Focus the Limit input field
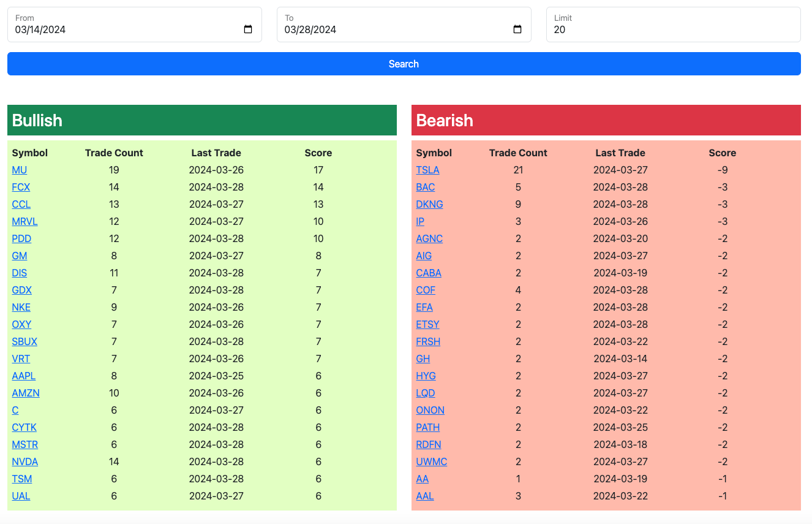Image resolution: width=812 pixels, height=524 pixels. click(674, 25)
